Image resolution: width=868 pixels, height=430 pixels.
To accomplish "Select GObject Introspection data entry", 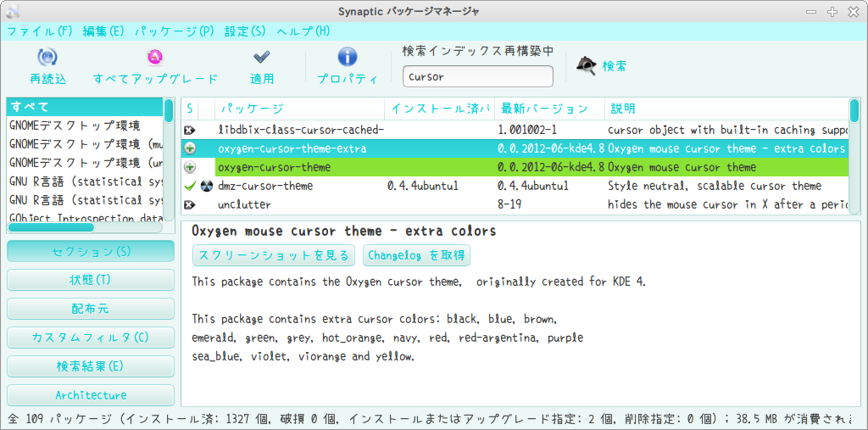I will pyautogui.click(x=86, y=218).
